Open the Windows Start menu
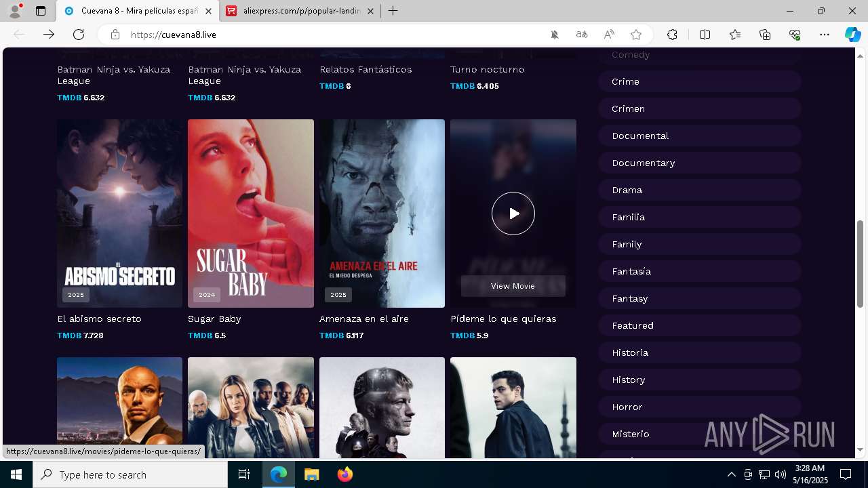The width and height of the screenshot is (868, 488). click(x=16, y=474)
